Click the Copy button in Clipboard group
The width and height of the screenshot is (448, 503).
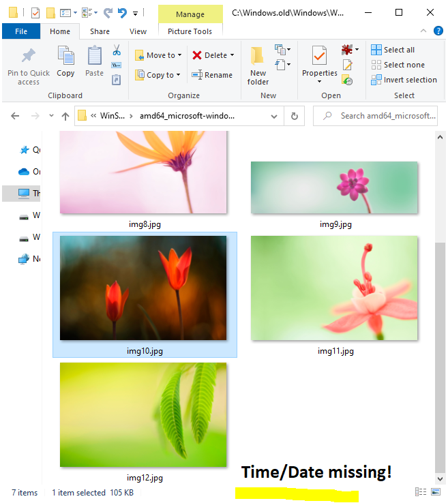65,61
